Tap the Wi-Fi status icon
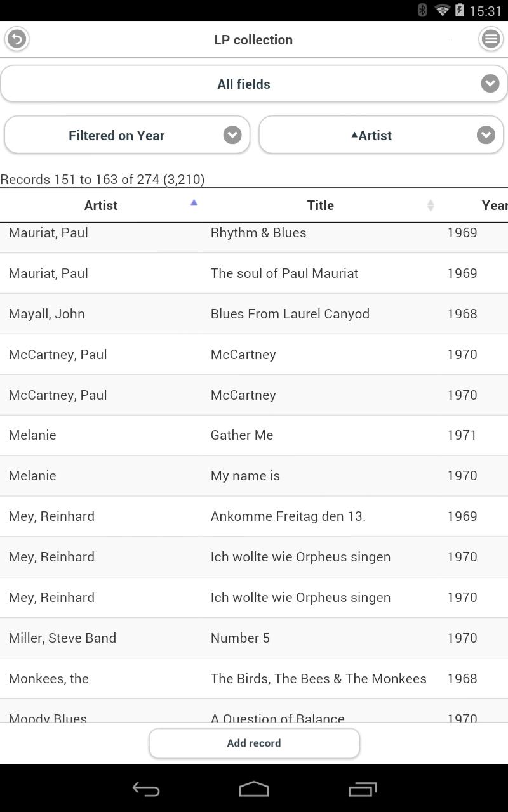This screenshot has height=812, width=508. tap(442, 10)
